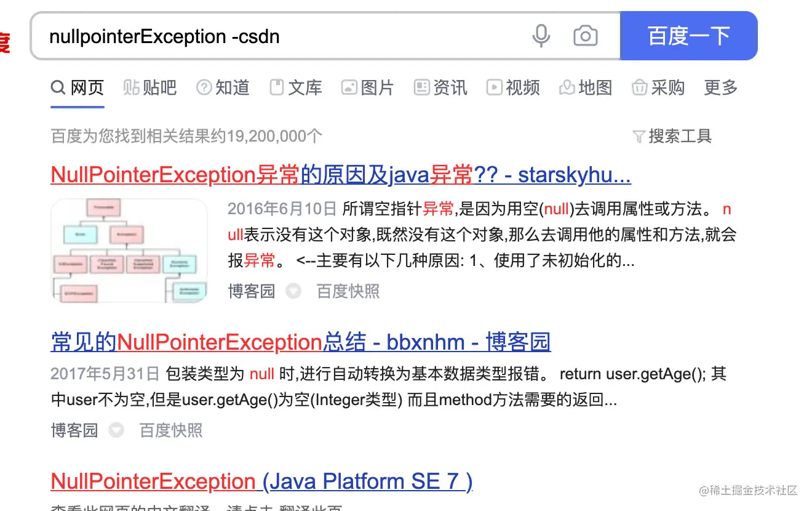Switch to the 文库 tab

coord(295,87)
